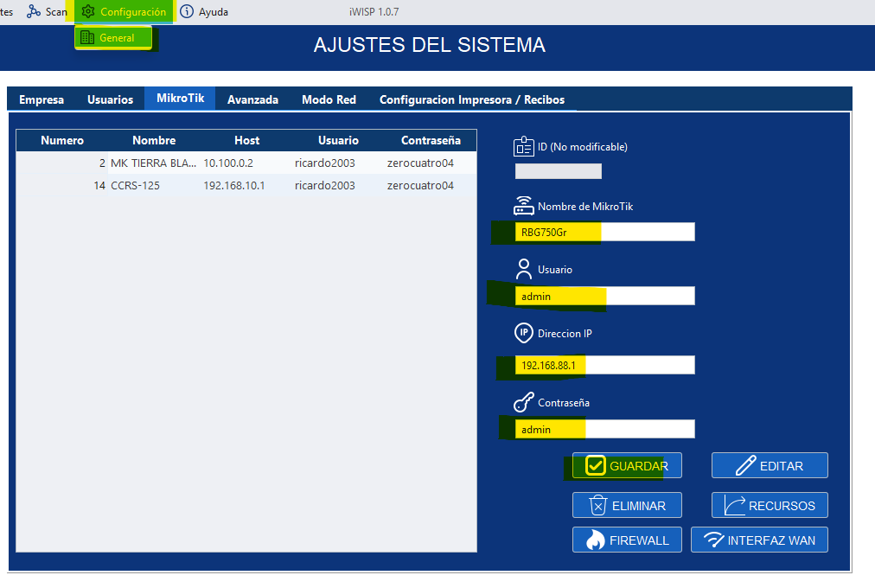Open the Configuracion Impresora / Recibos tab
Screen dimensions: 875x588
(x=471, y=98)
